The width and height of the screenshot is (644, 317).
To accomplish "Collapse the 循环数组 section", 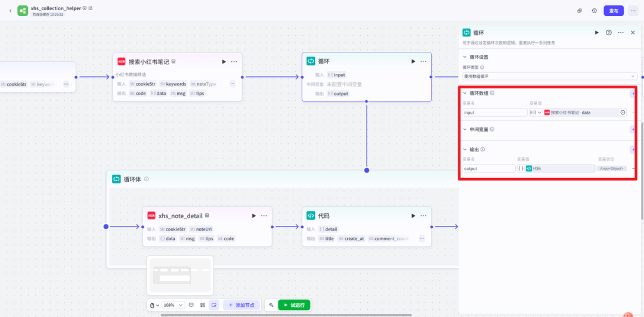I will [x=465, y=94].
